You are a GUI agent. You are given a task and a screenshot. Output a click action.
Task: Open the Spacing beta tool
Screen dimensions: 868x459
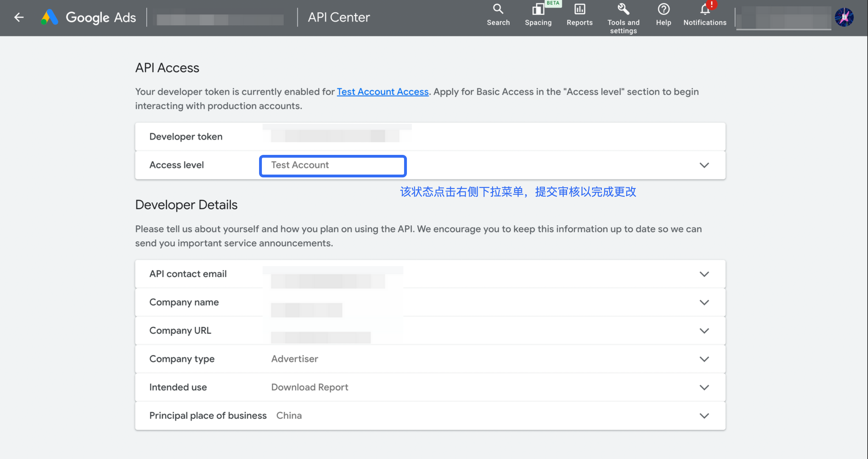click(538, 15)
